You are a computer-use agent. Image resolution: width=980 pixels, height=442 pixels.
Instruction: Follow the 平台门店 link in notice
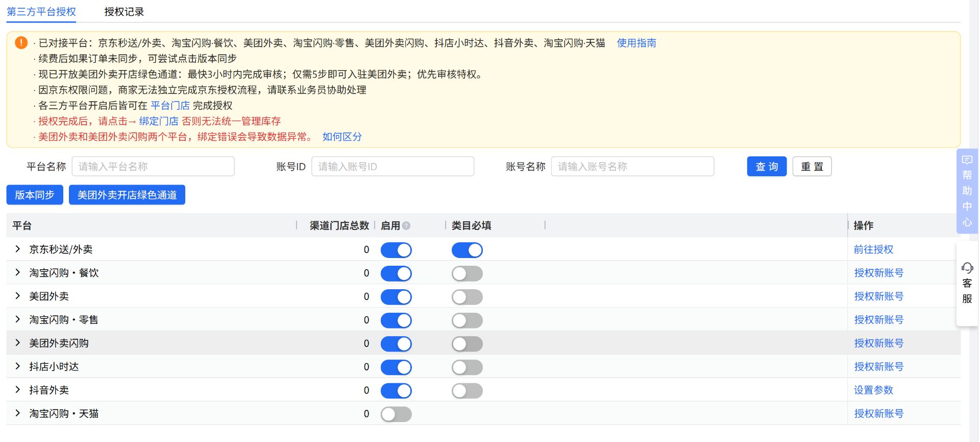tap(170, 106)
